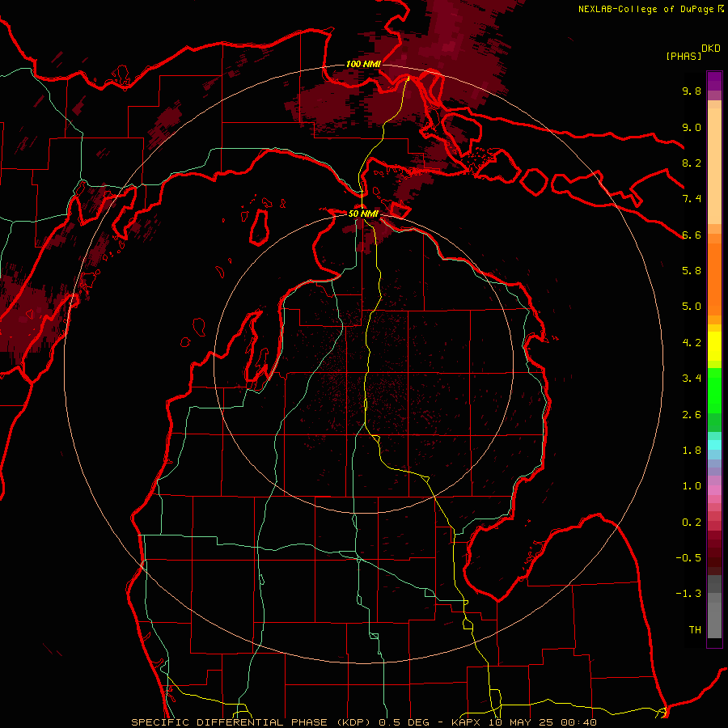Click the 1.8 legend value

click(692, 451)
